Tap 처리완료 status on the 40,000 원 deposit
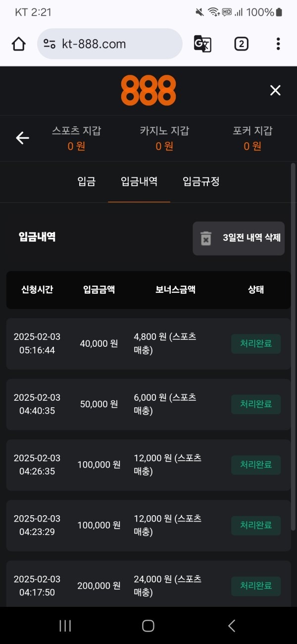Screen dimensions: 297x644 coord(256,344)
